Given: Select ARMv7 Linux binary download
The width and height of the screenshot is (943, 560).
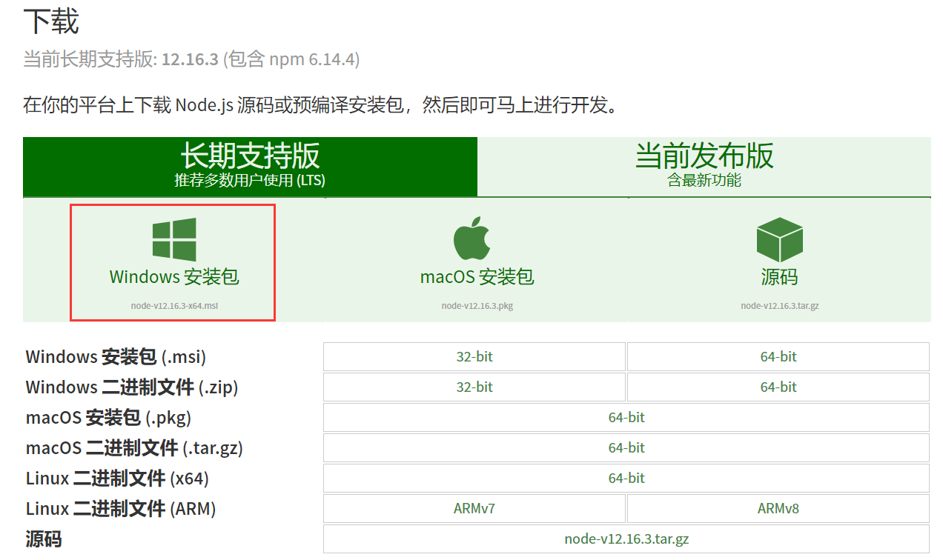Looking at the screenshot, I should point(474,508).
